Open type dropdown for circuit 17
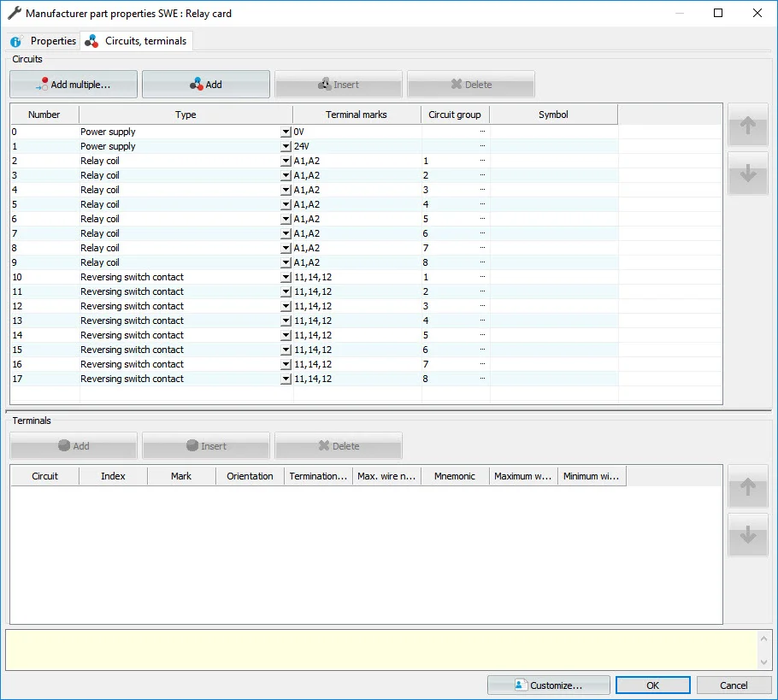This screenshot has width=778, height=700. tap(286, 379)
